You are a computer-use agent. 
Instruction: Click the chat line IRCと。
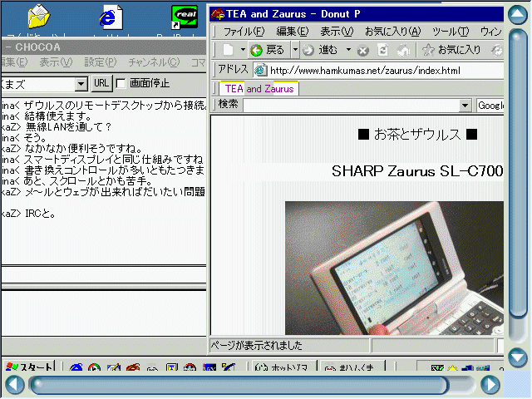(41, 214)
